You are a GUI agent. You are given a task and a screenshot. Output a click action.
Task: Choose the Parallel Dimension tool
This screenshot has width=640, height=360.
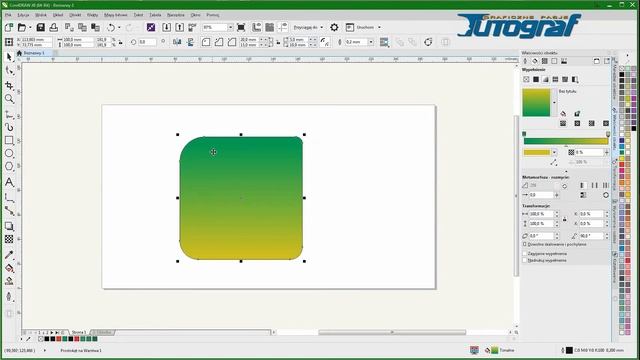[x=9, y=198]
